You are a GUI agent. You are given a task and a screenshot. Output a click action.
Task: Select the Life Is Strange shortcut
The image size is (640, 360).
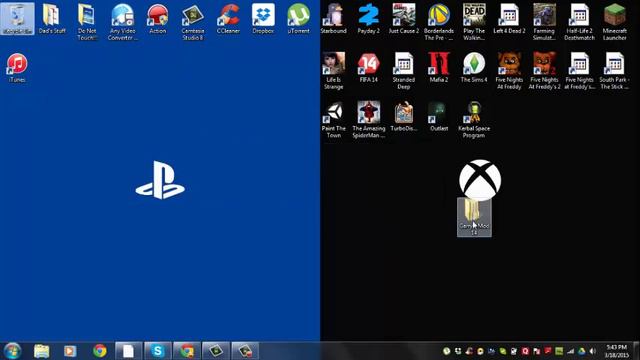click(333, 71)
